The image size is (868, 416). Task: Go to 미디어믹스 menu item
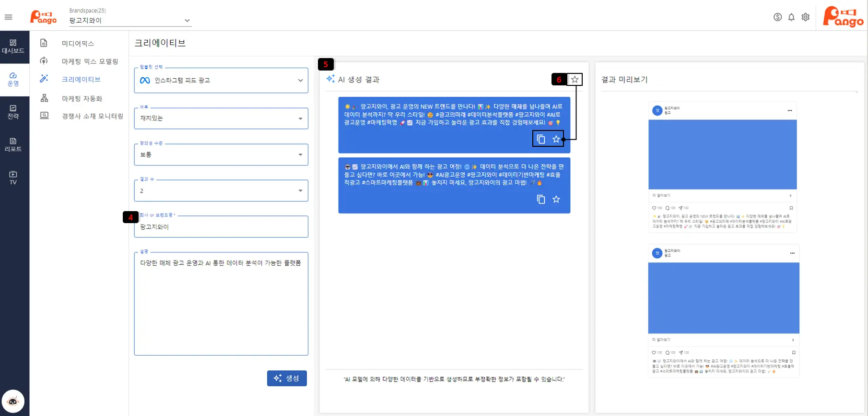(78, 43)
